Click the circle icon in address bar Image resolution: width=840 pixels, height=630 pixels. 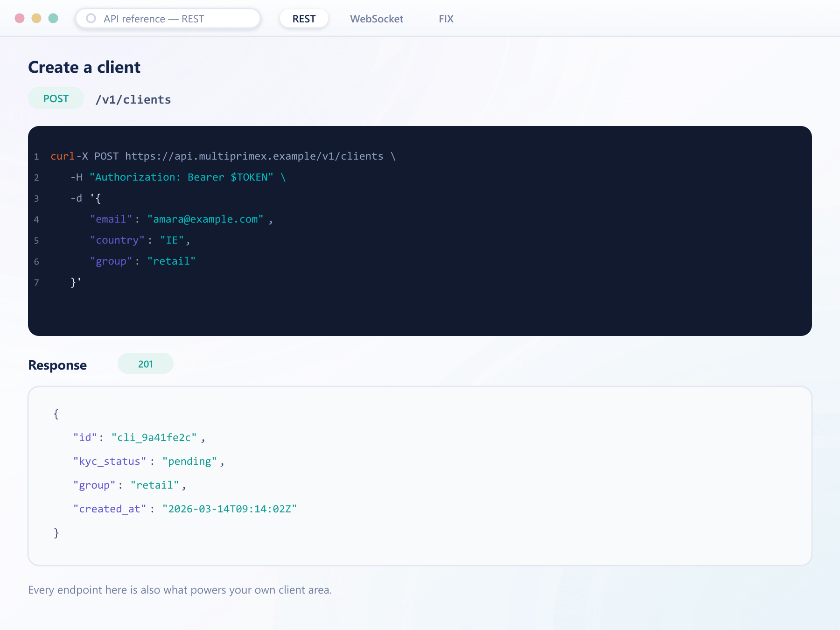click(91, 18)
